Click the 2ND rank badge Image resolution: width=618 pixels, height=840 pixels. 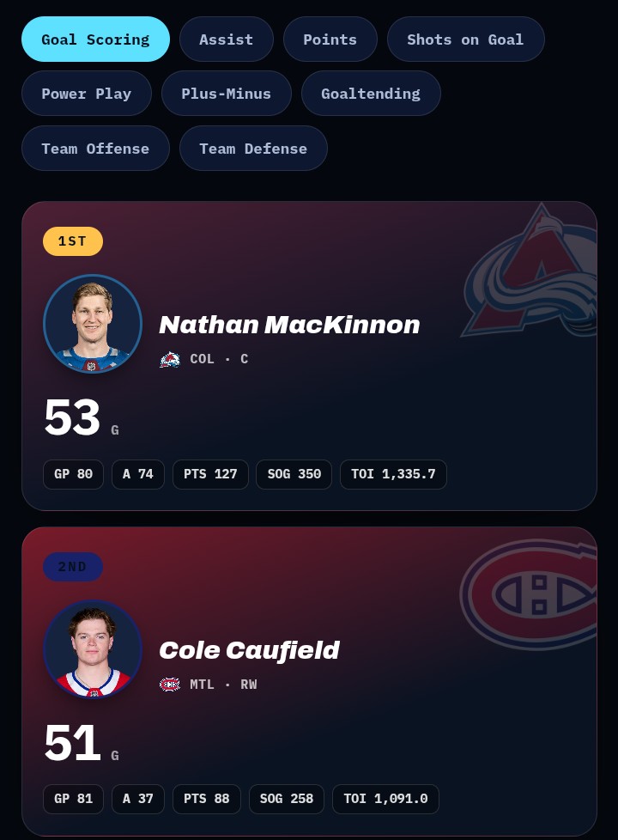tap(73, 567)
